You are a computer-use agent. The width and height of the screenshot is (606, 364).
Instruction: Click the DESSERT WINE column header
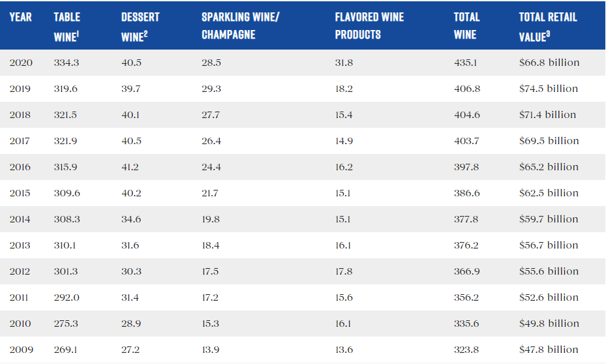140,27
